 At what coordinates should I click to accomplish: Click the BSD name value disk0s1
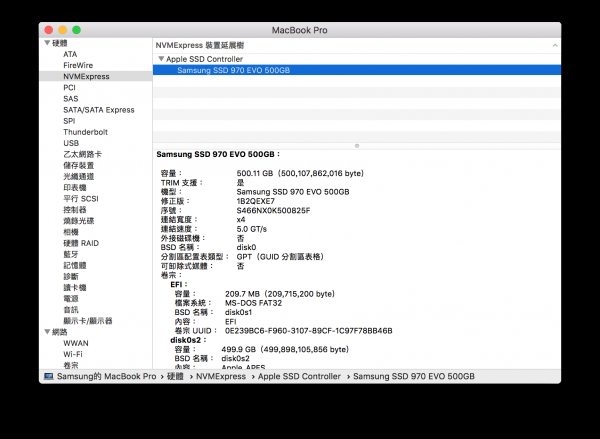238,312
